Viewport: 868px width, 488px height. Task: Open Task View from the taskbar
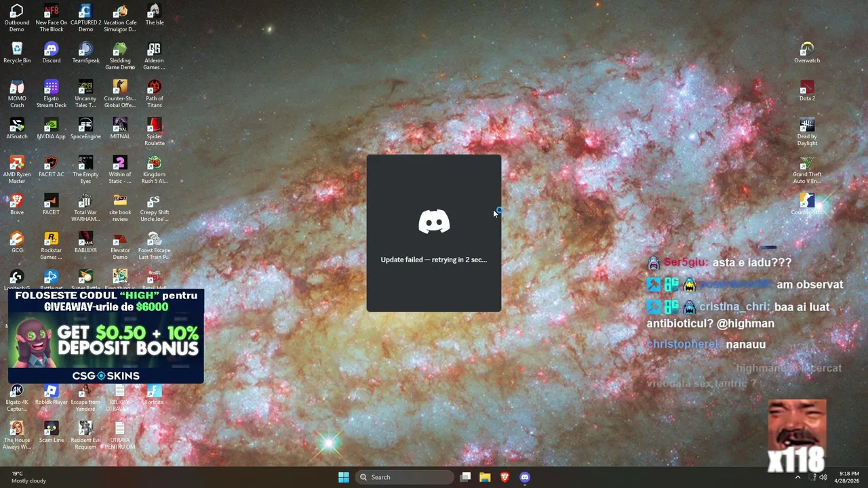click(465, 477)
